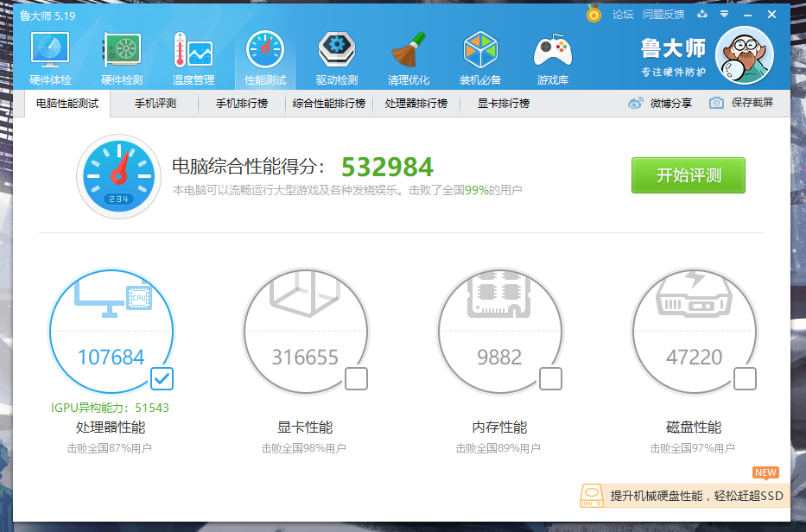This screenshot has height=532, width=806.
Task: Click the 提升机械硬盘性能 promotion banner
Action: pyautogui.click(x=685, y=496)
